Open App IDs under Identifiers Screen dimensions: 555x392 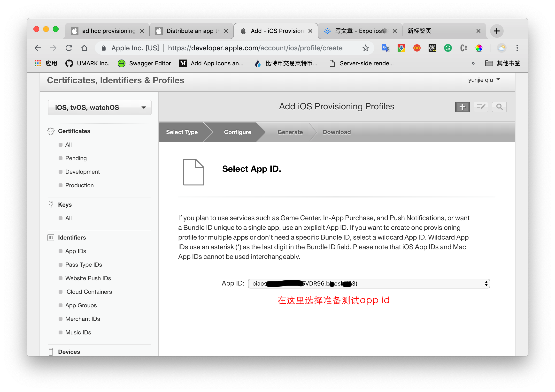[76, 251]
